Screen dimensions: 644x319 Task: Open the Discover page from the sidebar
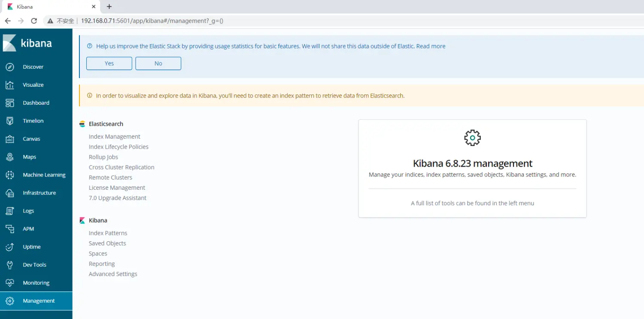pos(33,67)
